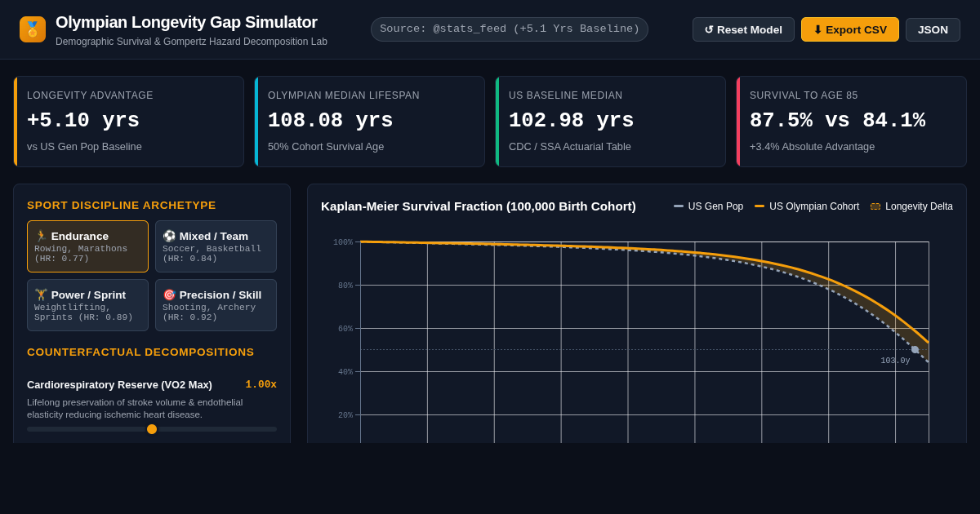This screenshot has width=980, height=514.
Task: Click the '50% Cohort Survival Age' text
Action: point(326,147)
